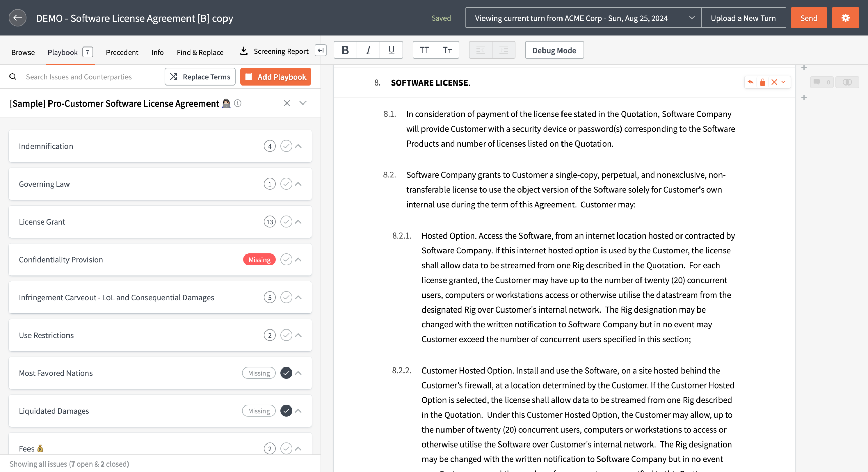This screenshot has width=868, height=472.
Task: Apply underline formatting
Action: [391, 50]
